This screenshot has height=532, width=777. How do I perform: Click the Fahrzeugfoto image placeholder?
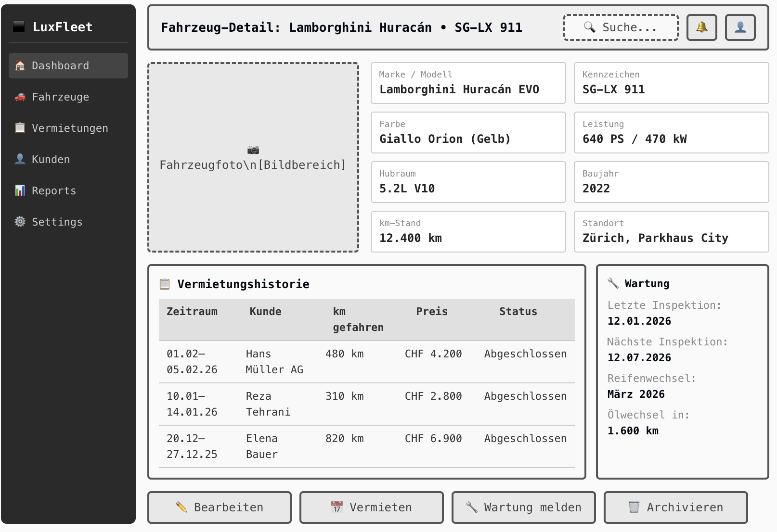pyautogui.click(x=253, y=157)
